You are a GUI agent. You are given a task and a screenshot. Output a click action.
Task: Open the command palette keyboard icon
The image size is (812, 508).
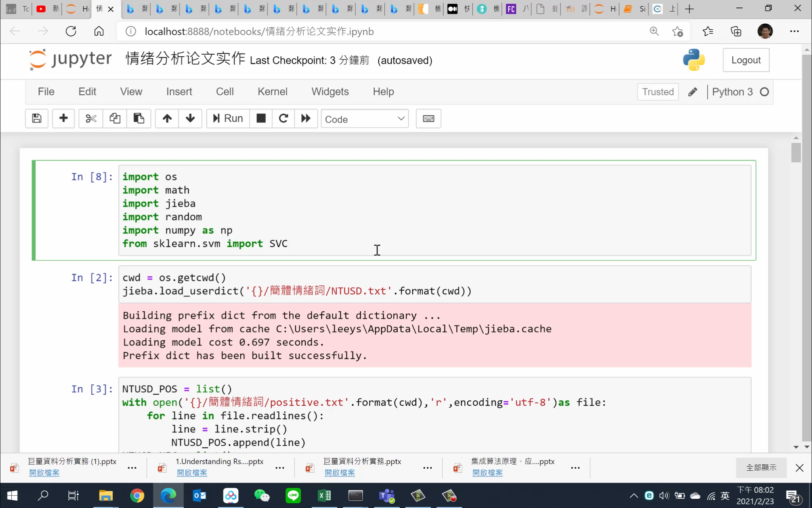428,118
